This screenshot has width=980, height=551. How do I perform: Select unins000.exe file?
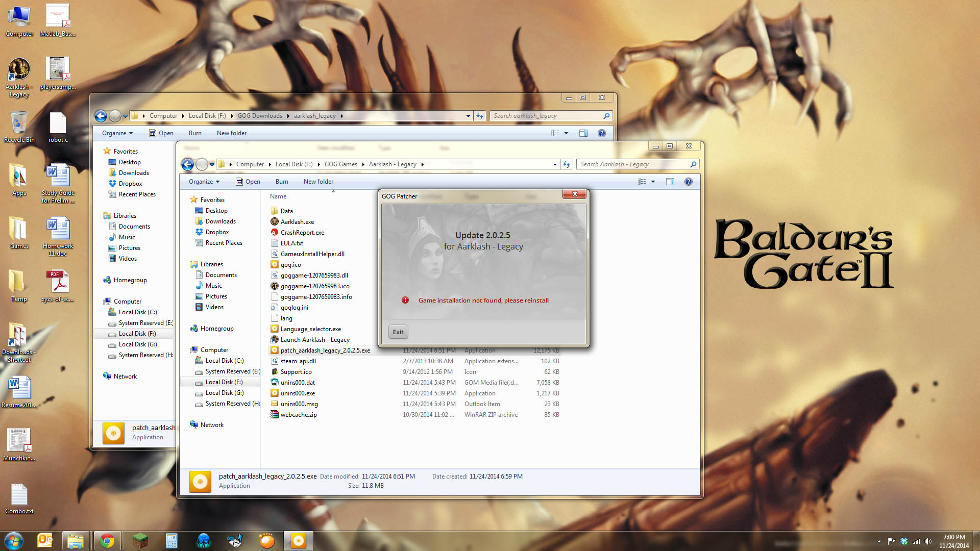pyautogui.click(x=298, y=393)
